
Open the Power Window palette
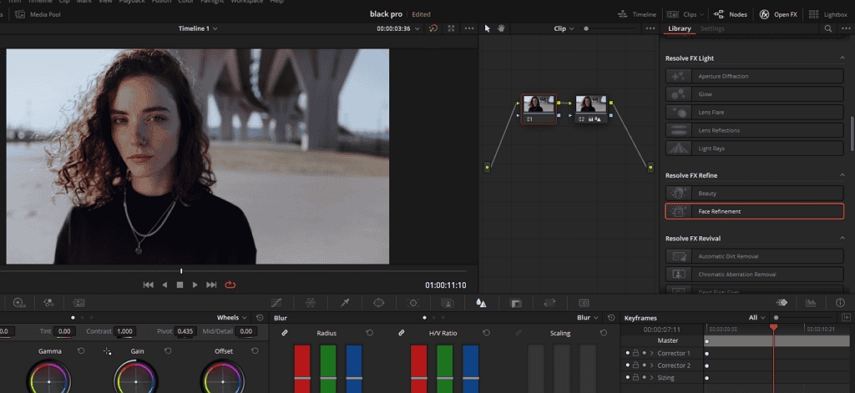coord(379,303)
